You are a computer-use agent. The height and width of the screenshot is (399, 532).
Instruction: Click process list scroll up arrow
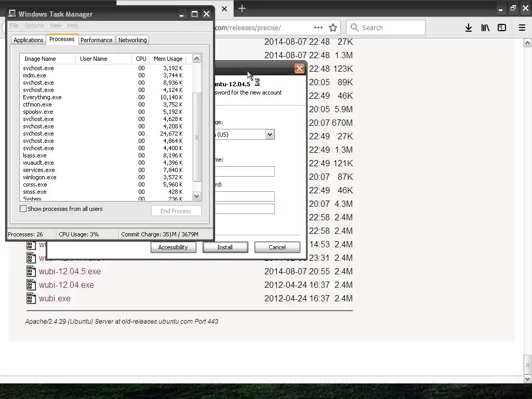click(197, 59)
